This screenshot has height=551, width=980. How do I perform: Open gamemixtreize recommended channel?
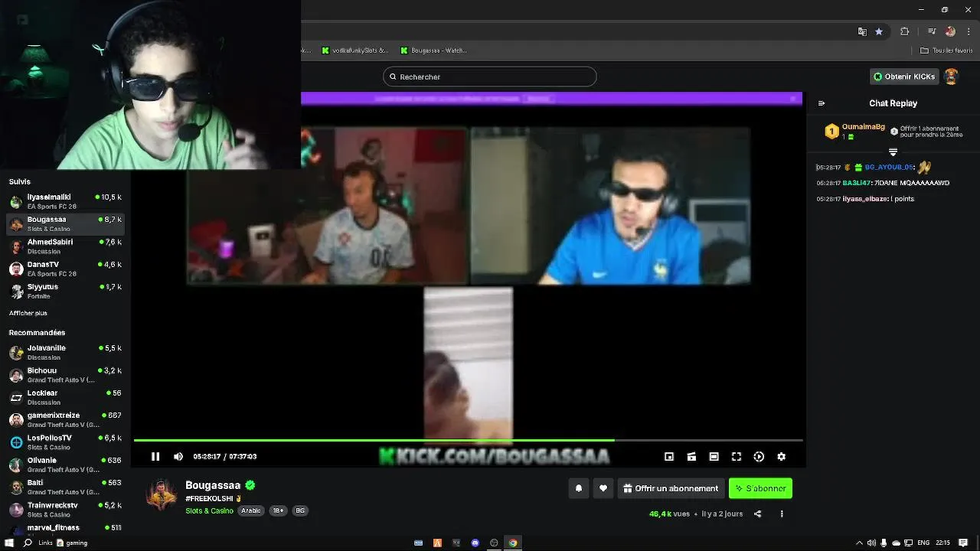click(65, 419)
